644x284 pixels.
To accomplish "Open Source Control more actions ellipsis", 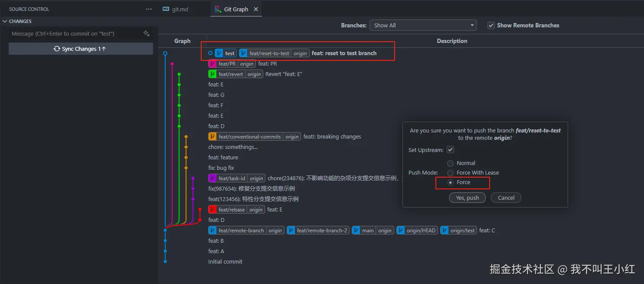I will (149, 9).
